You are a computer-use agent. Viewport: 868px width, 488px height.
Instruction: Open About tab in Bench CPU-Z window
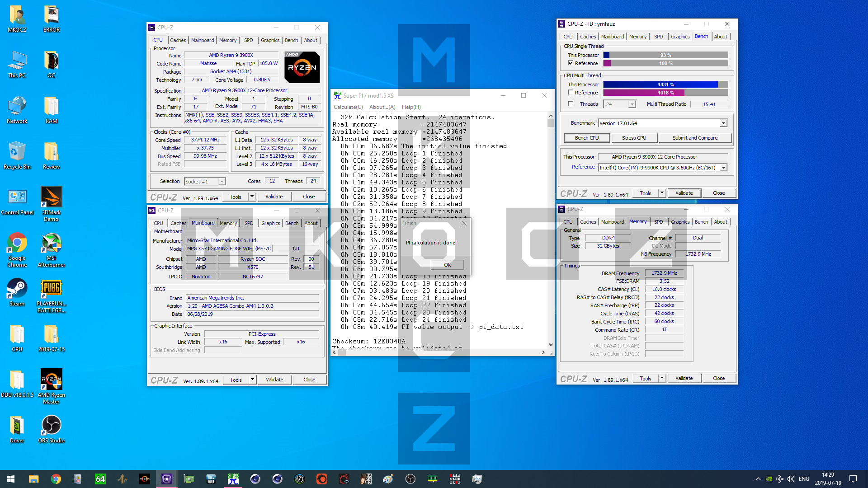tap(721, 37)
